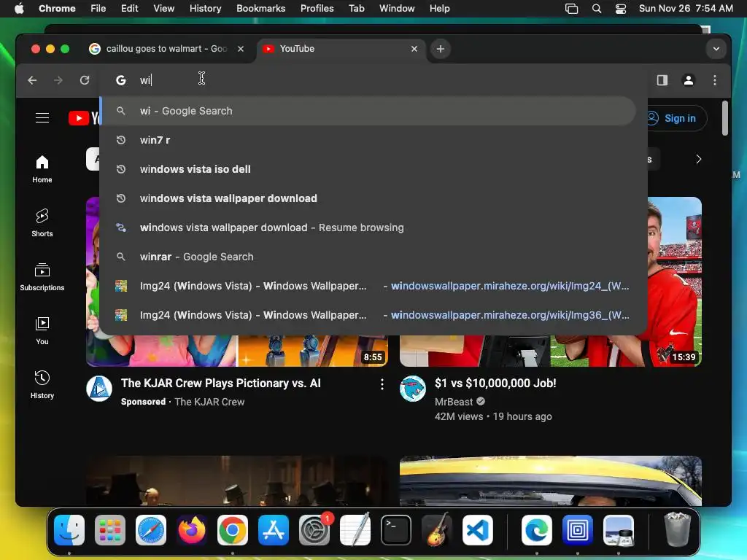Open the Window menu
The image size is (747, 560).
pyautogui.click(x=397, y=9)
